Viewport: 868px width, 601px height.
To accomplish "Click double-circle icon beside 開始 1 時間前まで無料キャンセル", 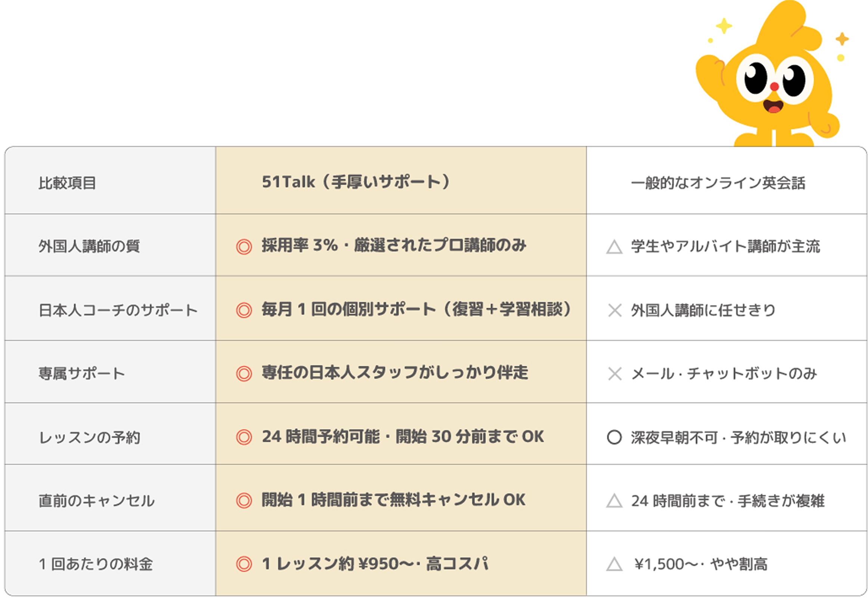I will [244, 501].
